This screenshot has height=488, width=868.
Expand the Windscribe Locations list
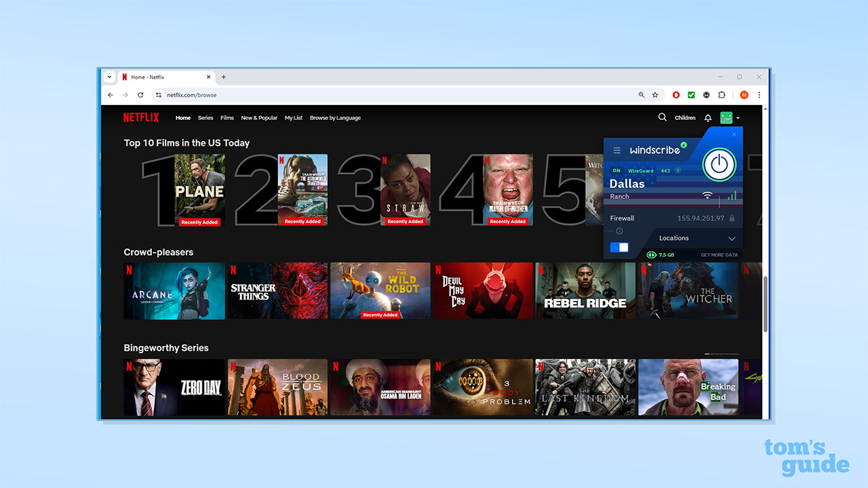click(x=697, y=238)
